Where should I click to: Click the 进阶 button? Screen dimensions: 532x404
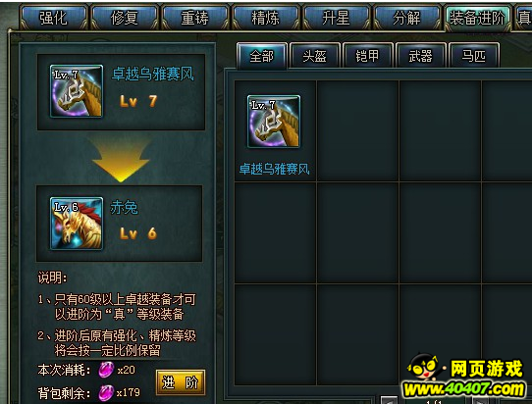point(181,382)
